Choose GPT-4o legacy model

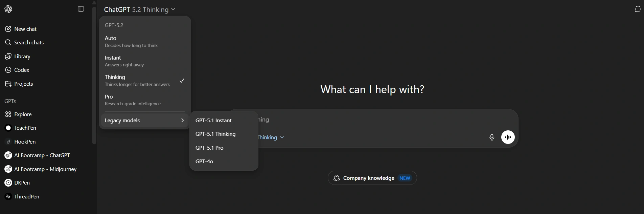(224, 161)
